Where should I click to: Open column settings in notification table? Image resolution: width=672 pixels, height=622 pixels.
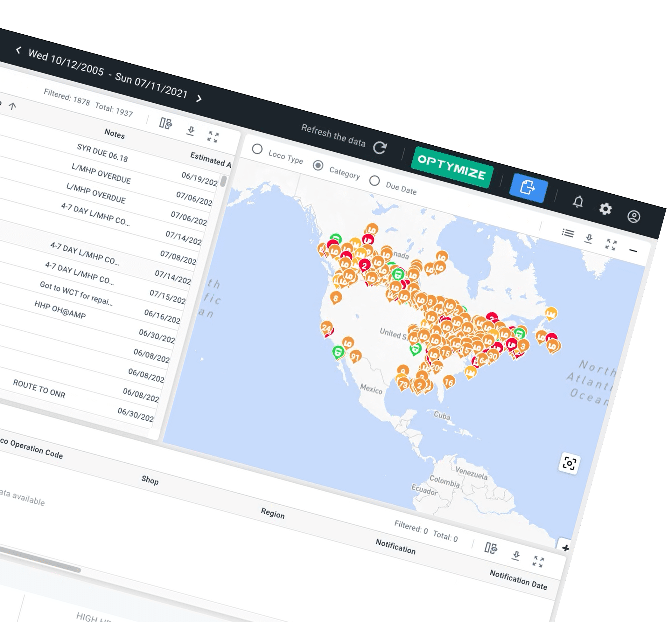click(491, 548)
